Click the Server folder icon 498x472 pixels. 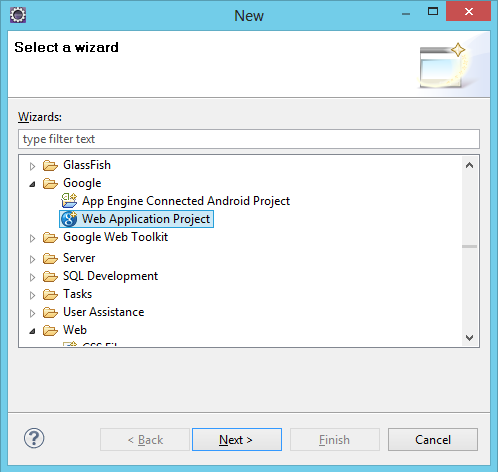pos(50,258)
